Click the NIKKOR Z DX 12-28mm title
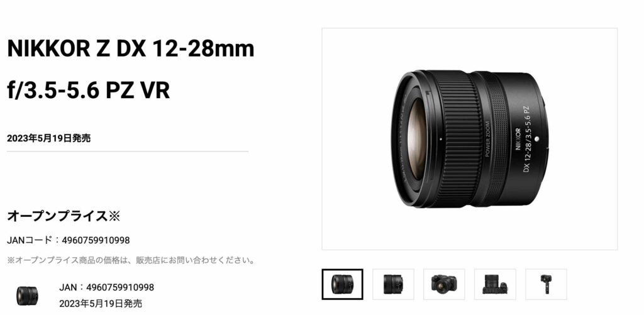 pyautogui.click(x=131, y=49)
